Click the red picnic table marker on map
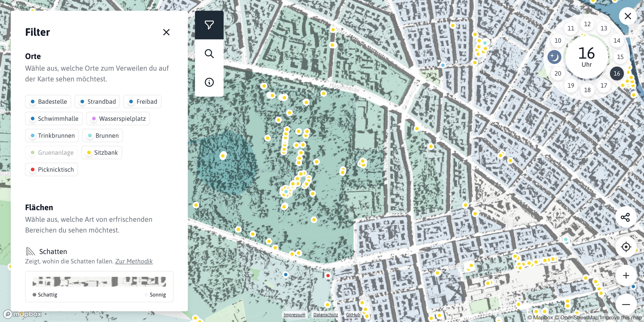Screen dimensions: 644x322 [x=328, y=275]
